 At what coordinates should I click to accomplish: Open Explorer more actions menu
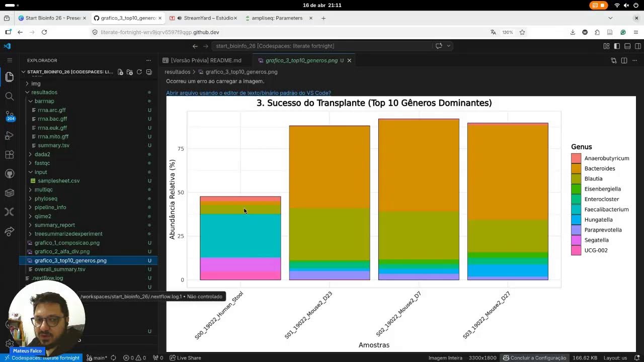pos(148,60)
